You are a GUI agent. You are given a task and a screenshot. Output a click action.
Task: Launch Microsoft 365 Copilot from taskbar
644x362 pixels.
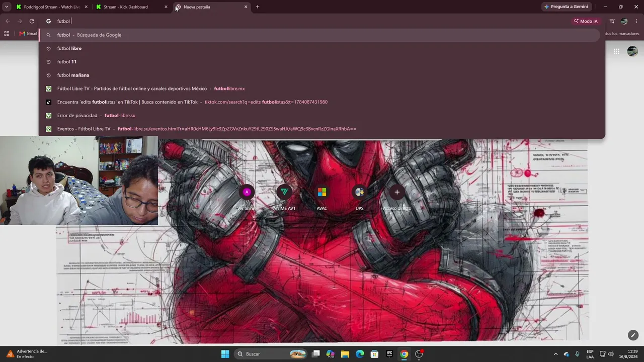tap(331, 354)
